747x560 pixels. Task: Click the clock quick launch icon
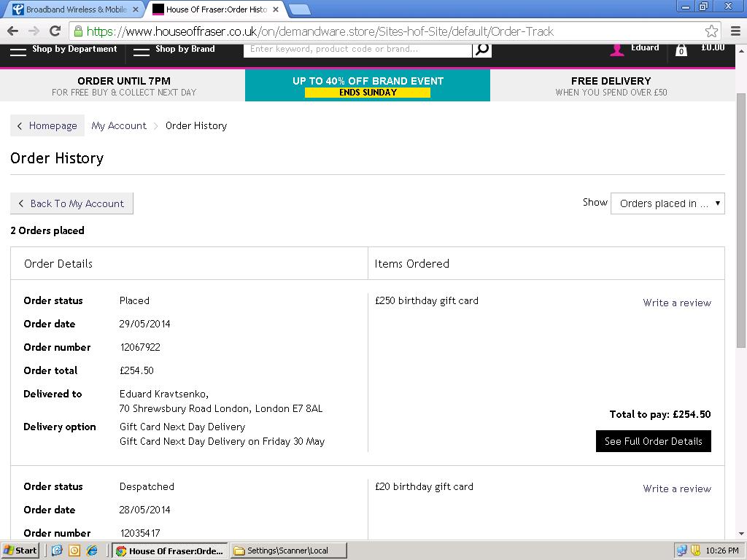pyautogui.click(x=74, y=551)
